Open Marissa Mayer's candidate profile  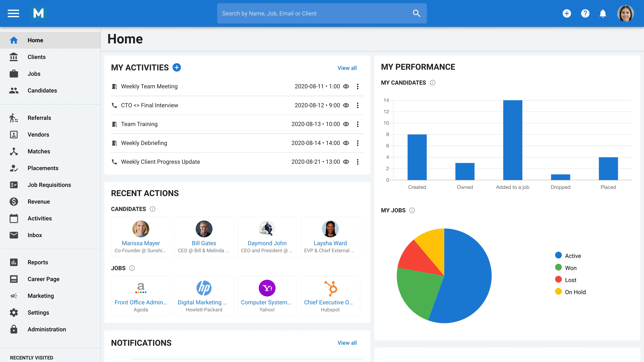pos(141,243)
